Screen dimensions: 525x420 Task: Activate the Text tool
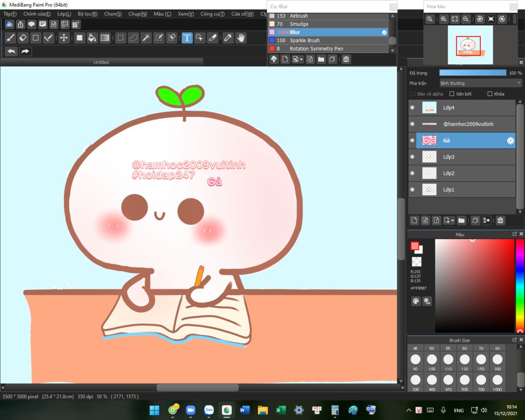[187, 38]
